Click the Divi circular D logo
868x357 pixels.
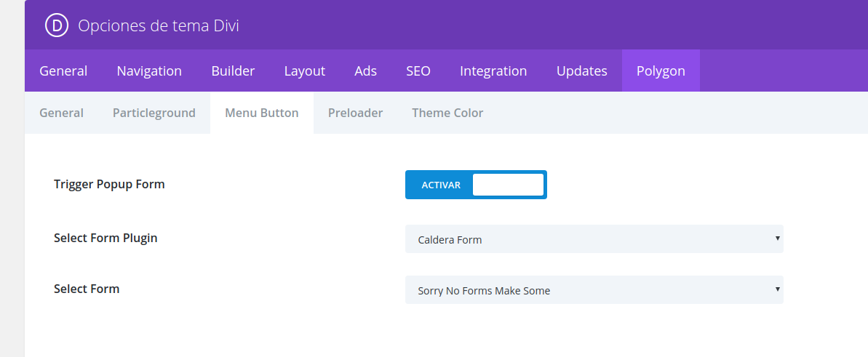tap(57, 25)
